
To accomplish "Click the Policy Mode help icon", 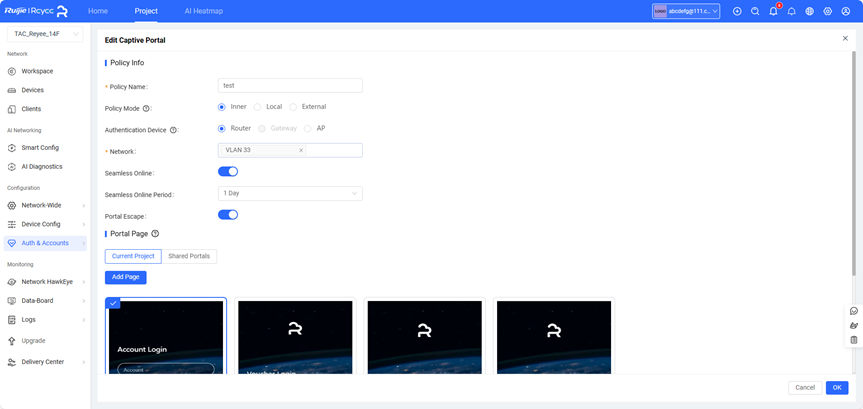I will click(146, 108).
